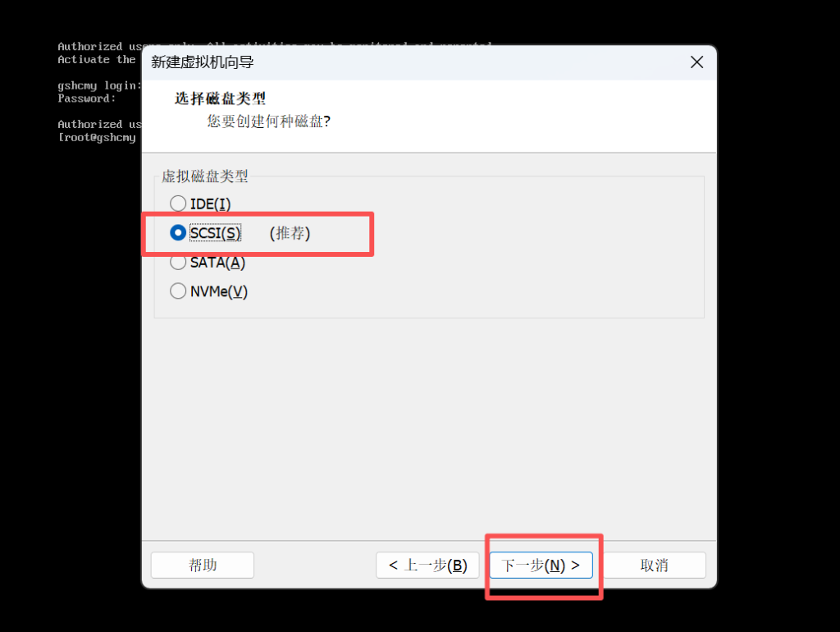Click the SCSI(S) text label
The image size is (840, 632).
[x=216, y=233]
